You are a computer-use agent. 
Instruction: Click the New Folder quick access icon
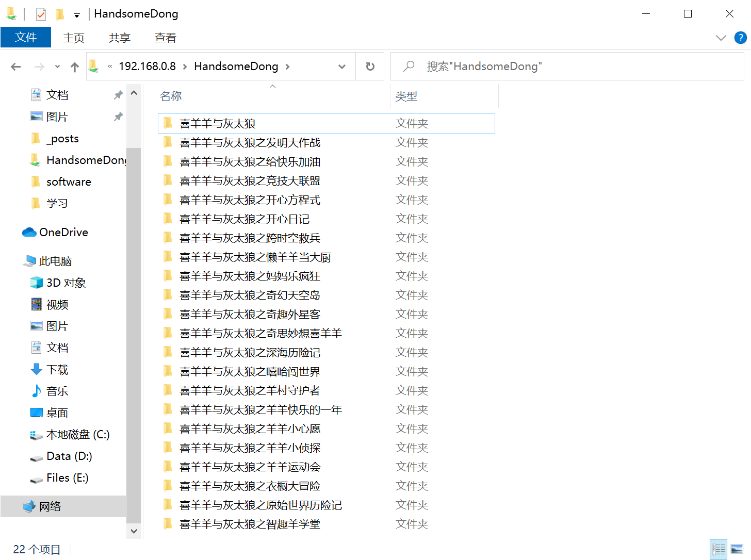pos(60,14)
